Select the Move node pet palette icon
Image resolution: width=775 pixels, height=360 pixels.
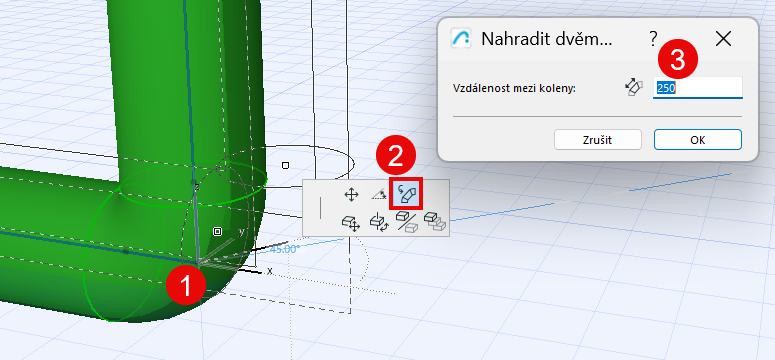[x=351, y=194]
